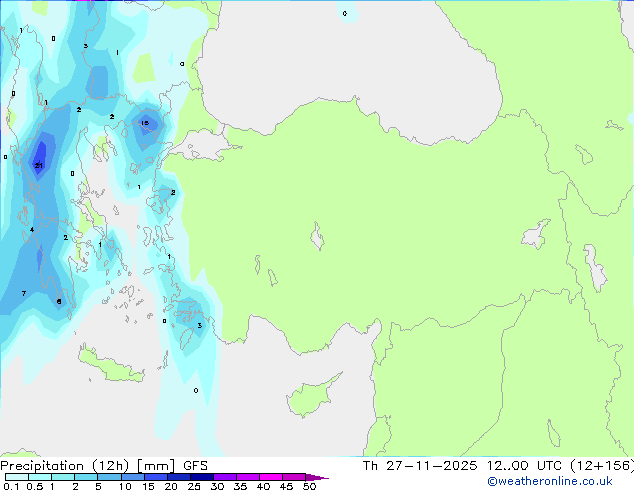Select the 2–5 mm legend color box

pos(86,477)
